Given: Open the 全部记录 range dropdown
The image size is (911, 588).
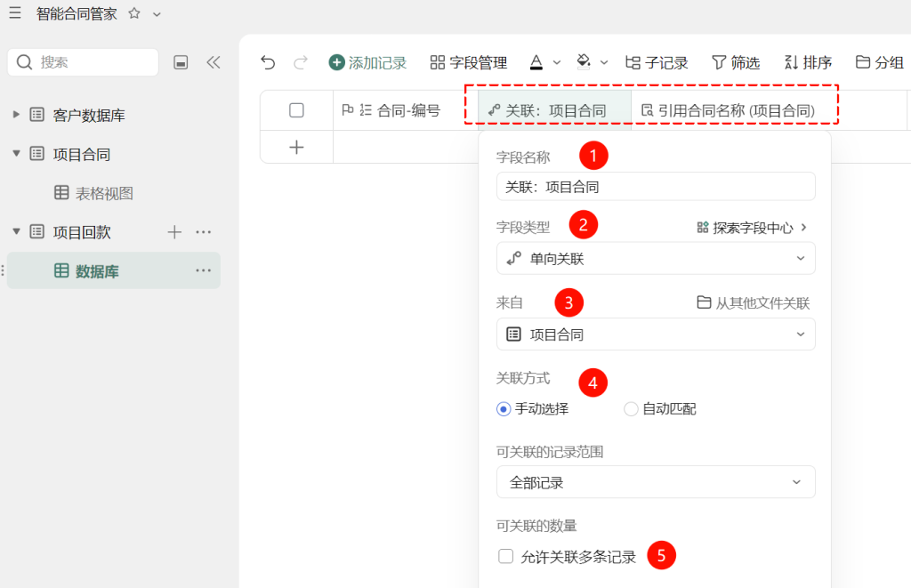Looking at the screenshot, I should click(x=656, y=481).
